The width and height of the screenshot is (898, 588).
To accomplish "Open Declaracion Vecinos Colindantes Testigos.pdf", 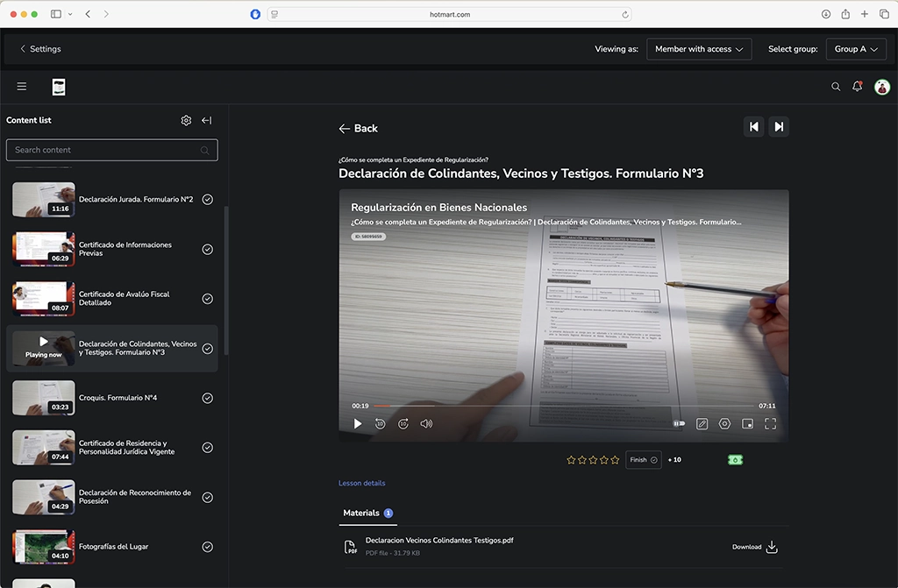I will coord(439,540).
